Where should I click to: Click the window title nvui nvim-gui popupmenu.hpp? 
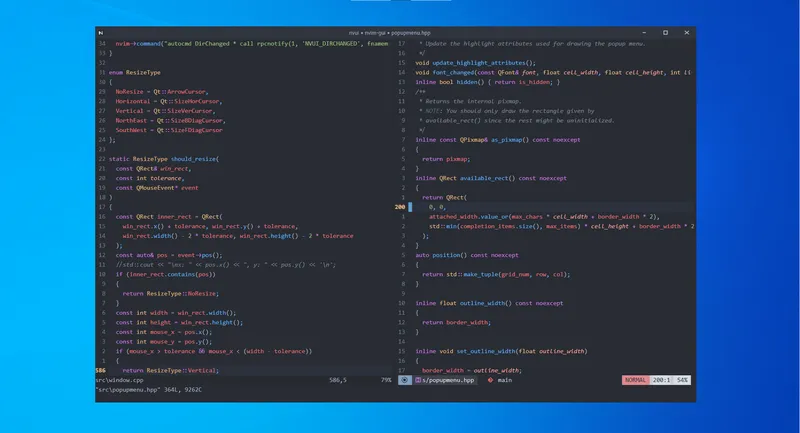[x=390, y=33]
